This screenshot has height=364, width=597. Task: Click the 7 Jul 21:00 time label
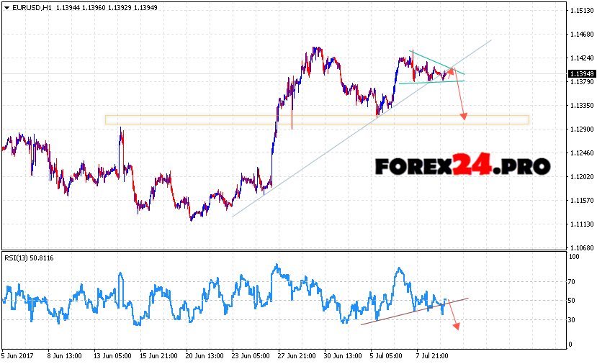(434, 355)
